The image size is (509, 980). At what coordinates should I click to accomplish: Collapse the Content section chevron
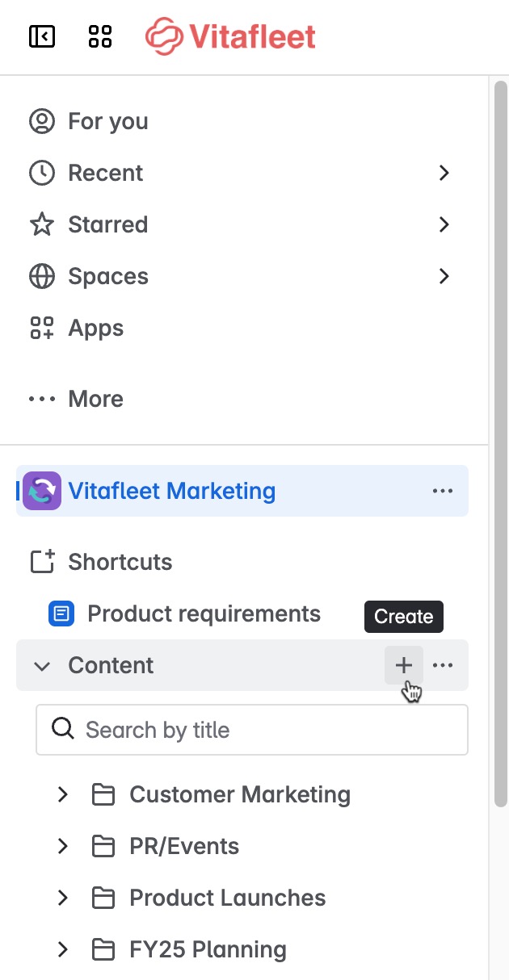point(42,665)
